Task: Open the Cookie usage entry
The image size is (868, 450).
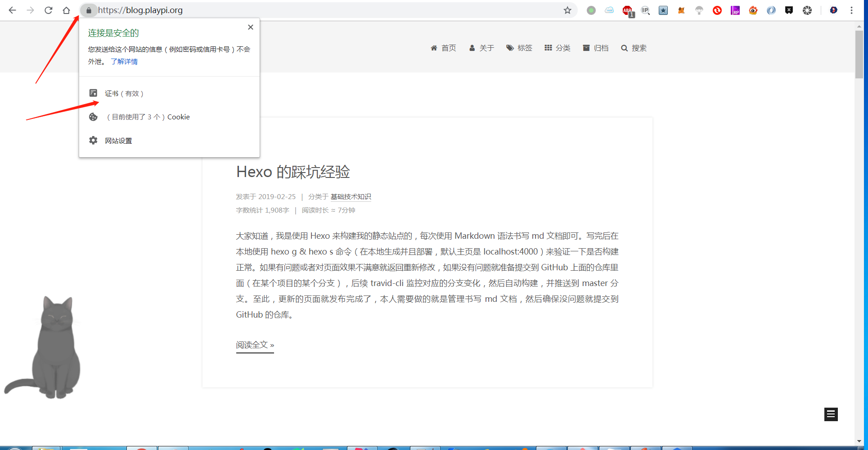Action: (169, 117)
